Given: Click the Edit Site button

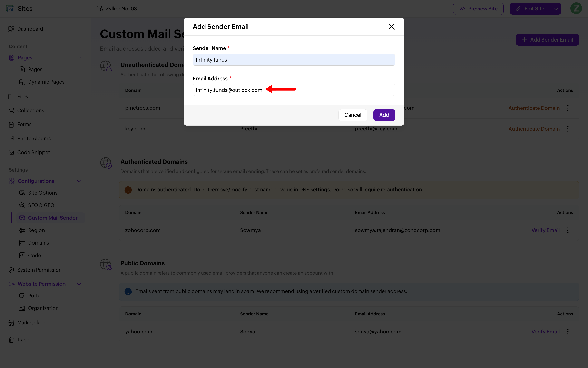Looking at the screenshot, I should [530, 9].
